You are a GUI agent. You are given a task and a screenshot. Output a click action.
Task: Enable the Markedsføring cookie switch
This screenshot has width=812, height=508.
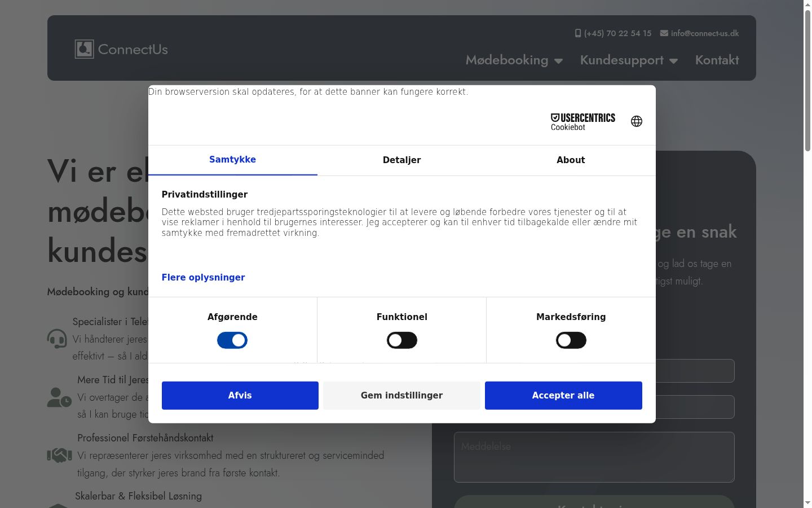571,340
